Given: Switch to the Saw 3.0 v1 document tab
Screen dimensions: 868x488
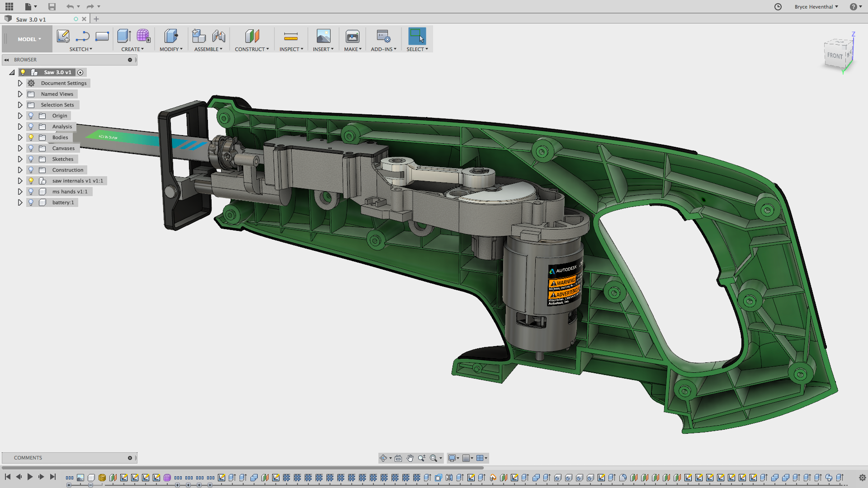Looking at the screenshot, I should [31, 19].
